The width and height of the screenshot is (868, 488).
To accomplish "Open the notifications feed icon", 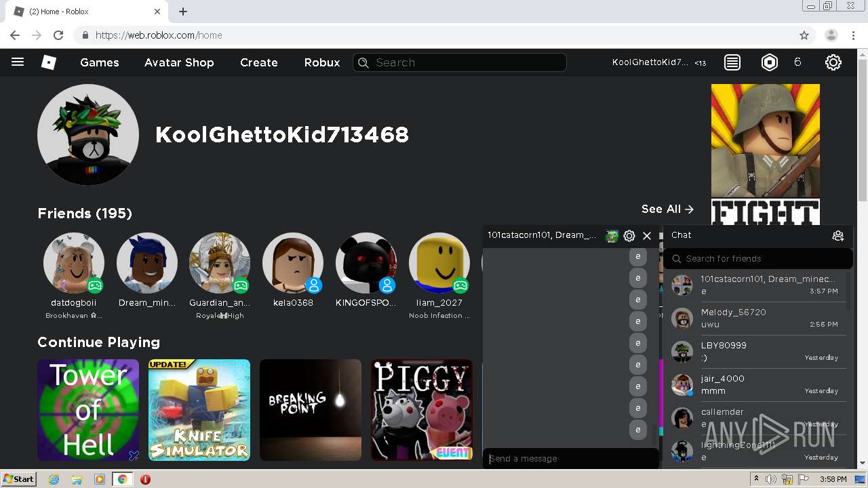I will pos(732,62).
